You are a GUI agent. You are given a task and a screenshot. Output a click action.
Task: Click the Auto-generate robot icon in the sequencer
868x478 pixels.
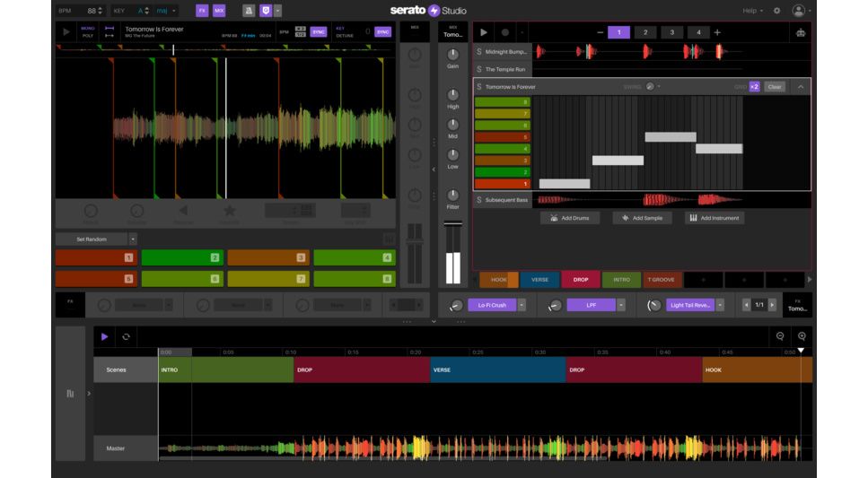[x=800, y=32]
